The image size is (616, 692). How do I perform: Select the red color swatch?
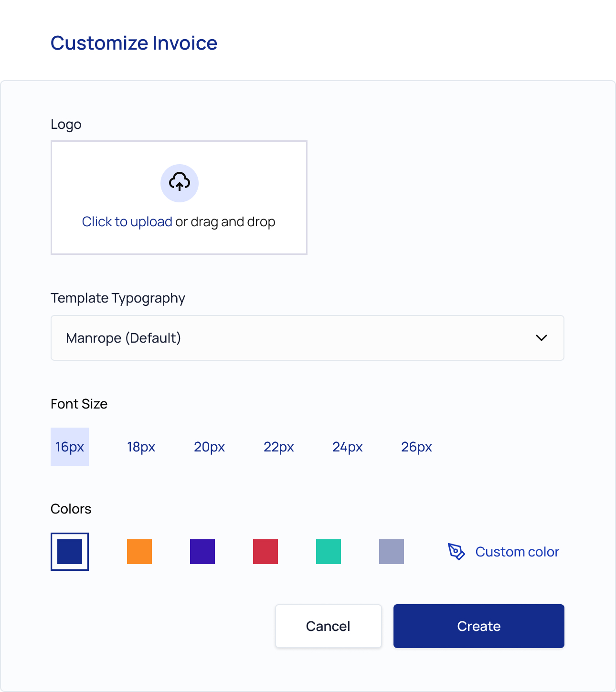[x=266, y=552]
